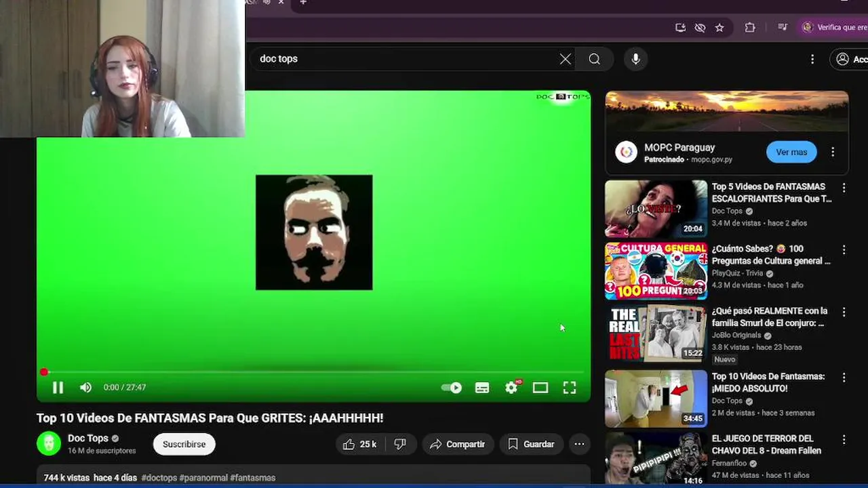Click the crossed-out eye icon in address bar
The image size is (868, 488).
(x=700, y=28)
